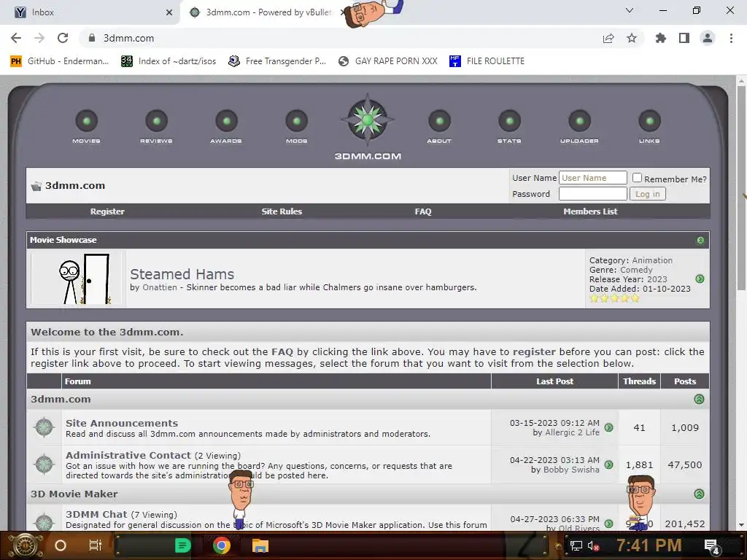Open the Movies navigation orb
The image size is (747, 560).
tap(86, 121)
